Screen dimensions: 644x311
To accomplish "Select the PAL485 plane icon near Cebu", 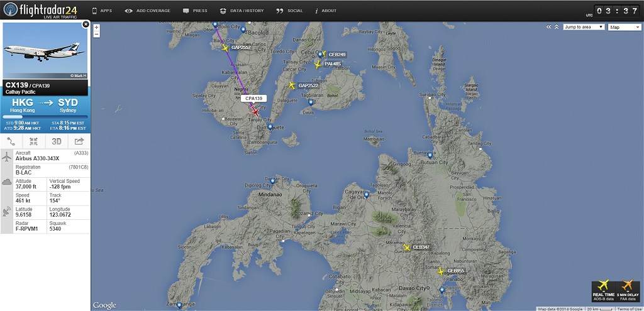I will [x=318, y=63].
